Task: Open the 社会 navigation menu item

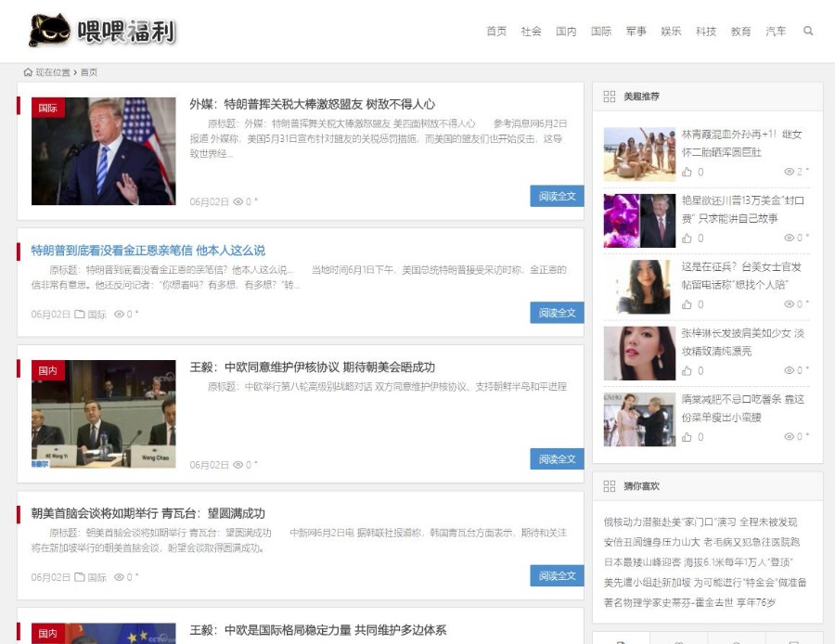Action: 531,32
